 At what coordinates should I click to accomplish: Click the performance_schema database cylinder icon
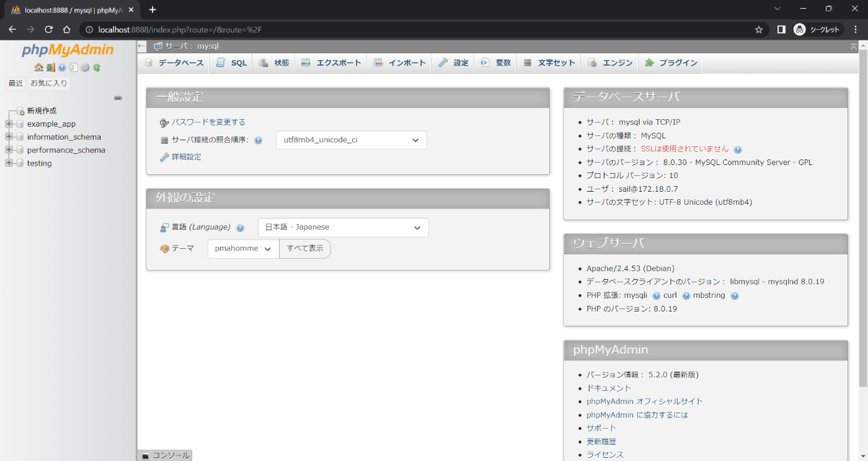pyautogui.click(x=20, y=150)
